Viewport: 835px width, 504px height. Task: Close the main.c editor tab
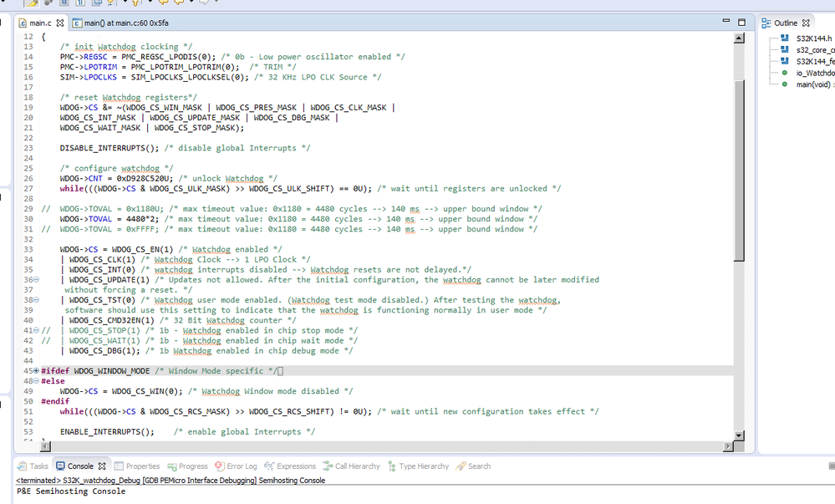tap(60, 23)
